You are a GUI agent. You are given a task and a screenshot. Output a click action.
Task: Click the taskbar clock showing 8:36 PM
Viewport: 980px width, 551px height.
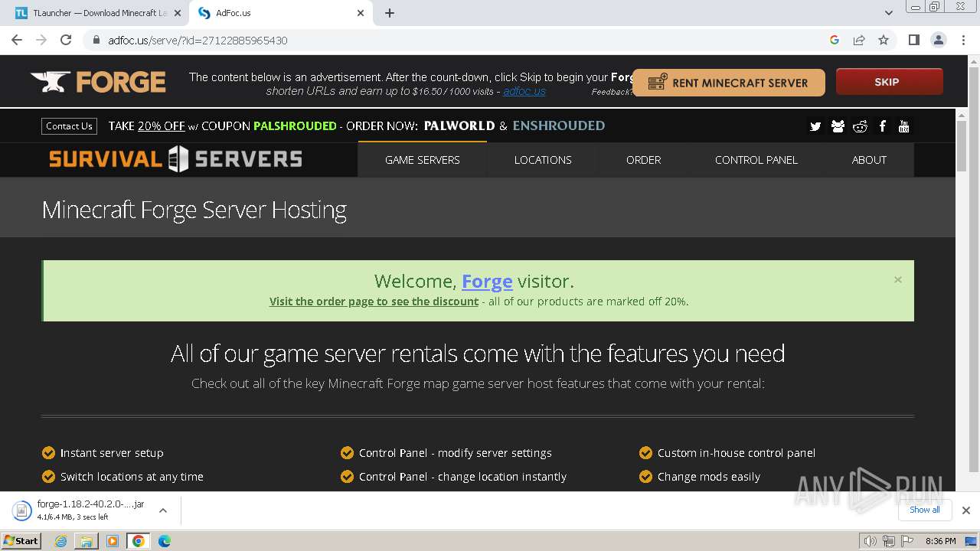[x=940, y=541]
